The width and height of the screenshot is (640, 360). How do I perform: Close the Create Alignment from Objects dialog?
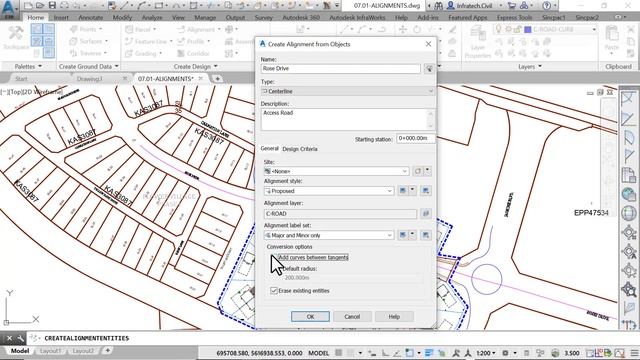point(428,44)
